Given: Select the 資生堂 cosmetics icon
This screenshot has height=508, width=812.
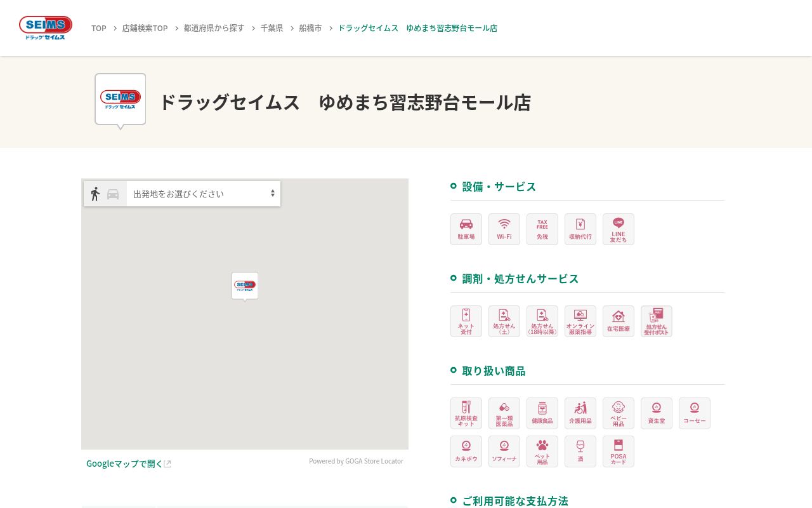Looking at the screenshot, I should pos(657,413).
